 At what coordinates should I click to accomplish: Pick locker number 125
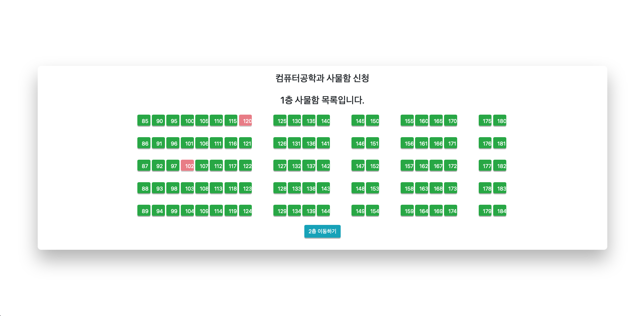click(x=280, y=121)
